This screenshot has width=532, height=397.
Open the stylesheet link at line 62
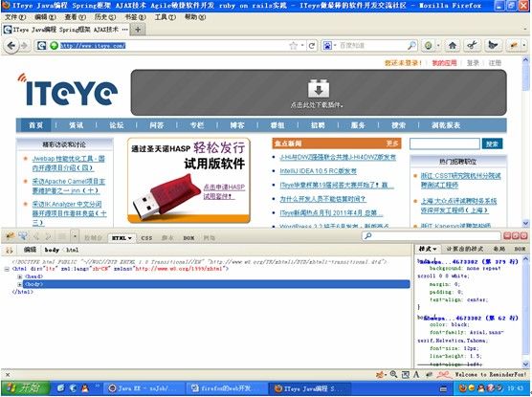[471, 319]
